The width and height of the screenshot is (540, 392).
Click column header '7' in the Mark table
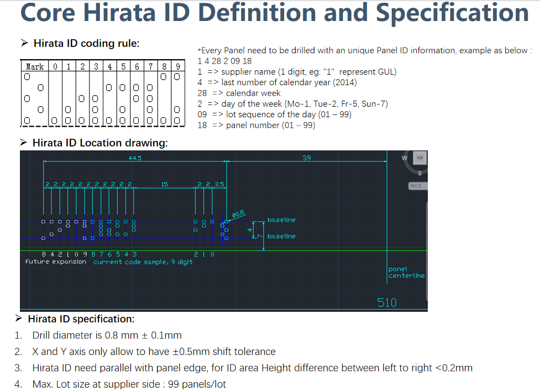tap(150, 66)
